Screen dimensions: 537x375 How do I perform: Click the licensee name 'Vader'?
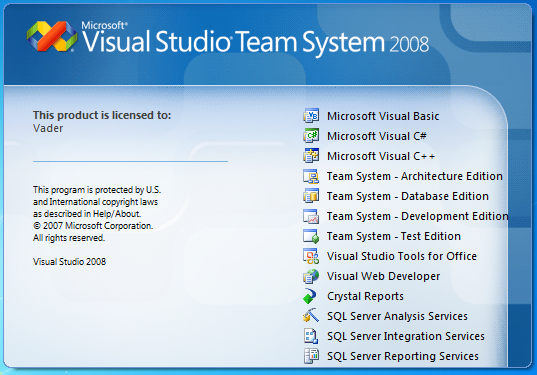(x=48, y=128)
